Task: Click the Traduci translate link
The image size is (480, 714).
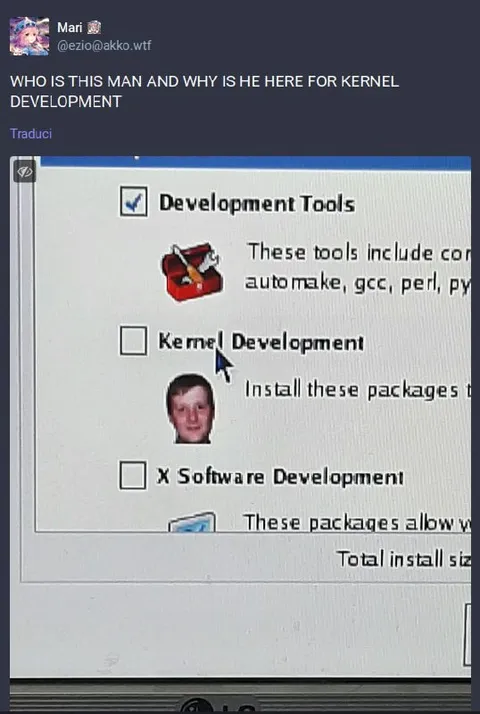Action: click(31, 133)
